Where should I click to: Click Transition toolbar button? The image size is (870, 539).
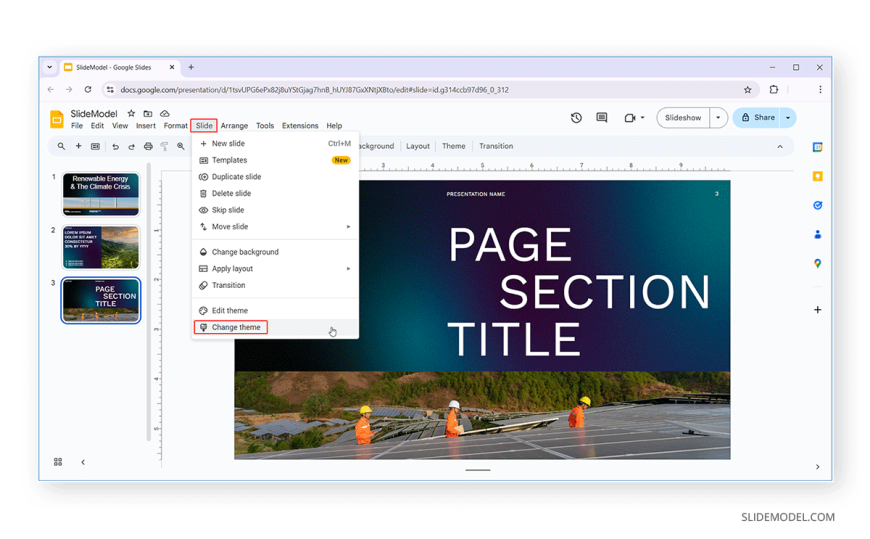pyautogui.click(x=496, y=146)
